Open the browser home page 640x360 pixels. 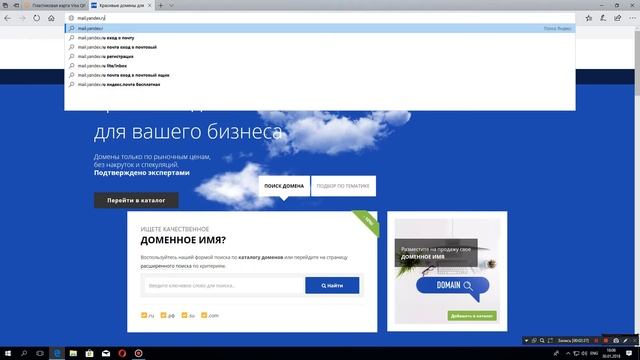point(51,18)
